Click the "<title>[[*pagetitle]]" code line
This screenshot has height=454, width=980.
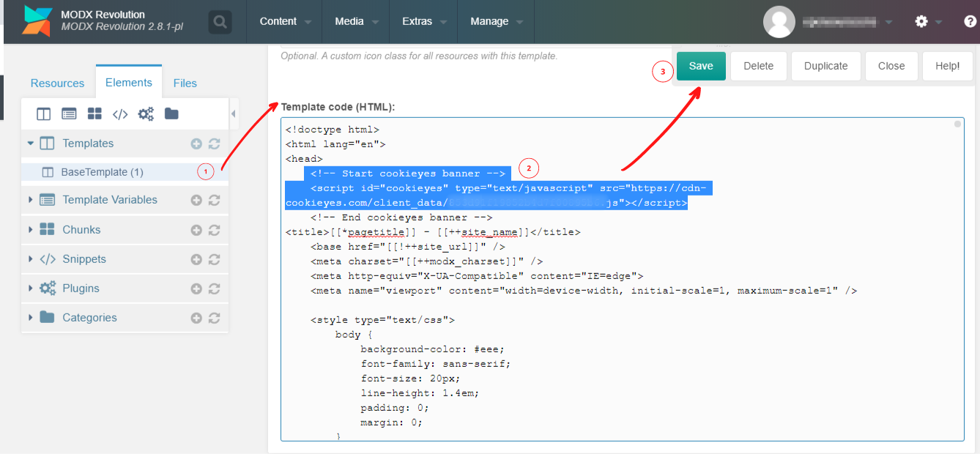tap(432, 232)
